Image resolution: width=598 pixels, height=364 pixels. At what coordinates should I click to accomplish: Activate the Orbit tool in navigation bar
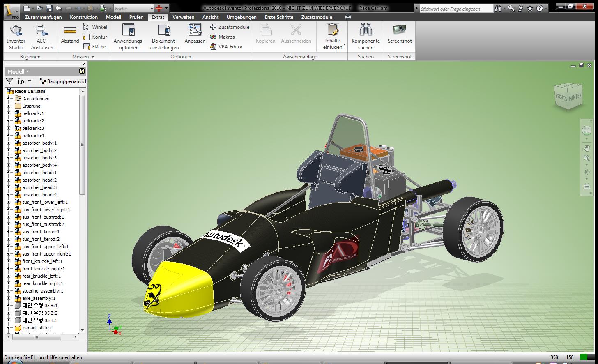point(586,173)
